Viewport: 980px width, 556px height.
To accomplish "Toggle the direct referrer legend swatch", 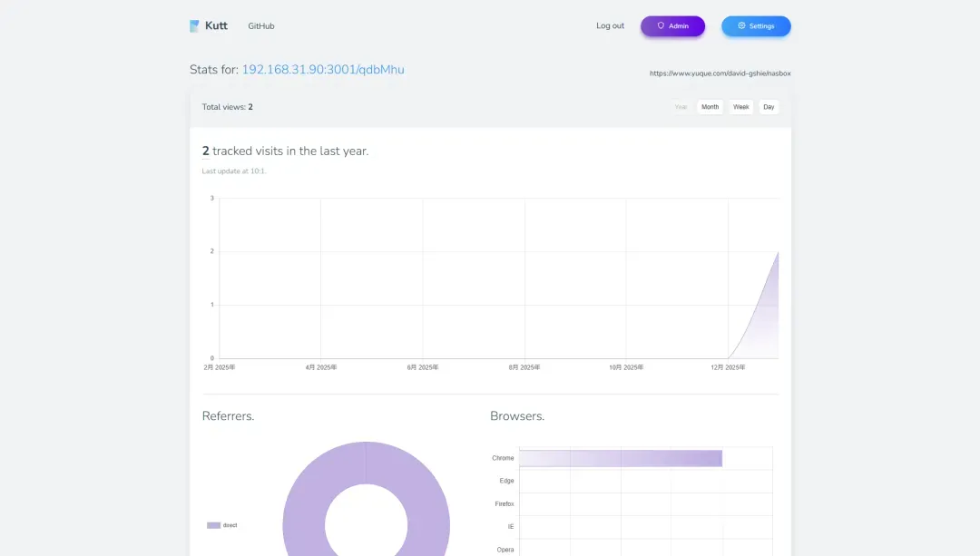I will pos(213,525).
